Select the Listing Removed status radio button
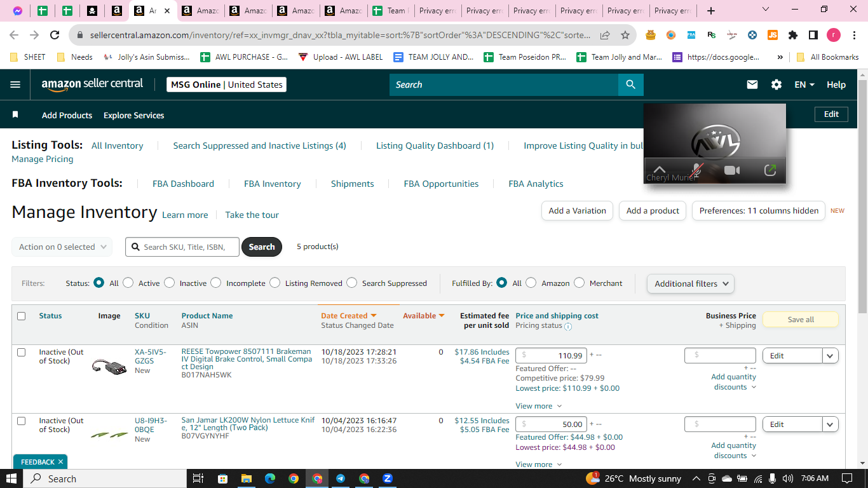The image size is (868, 488). pos(275,283)
